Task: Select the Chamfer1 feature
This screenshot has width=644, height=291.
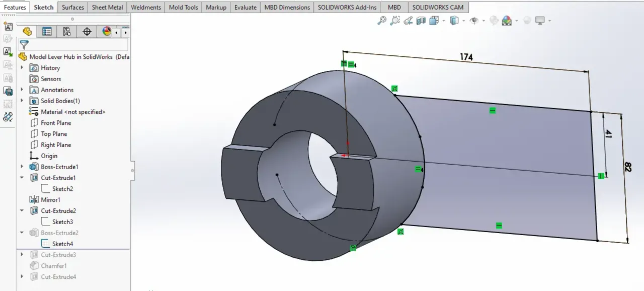Action: tap(54, 266)
